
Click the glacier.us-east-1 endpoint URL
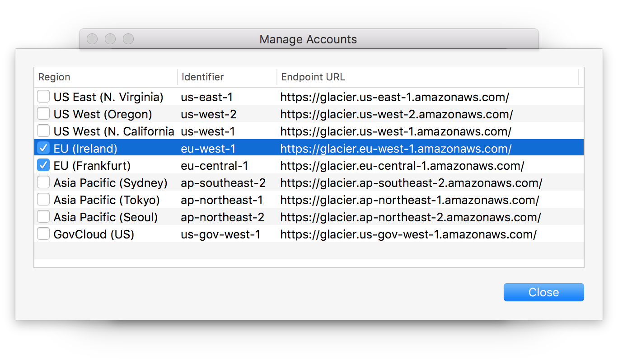395,97
